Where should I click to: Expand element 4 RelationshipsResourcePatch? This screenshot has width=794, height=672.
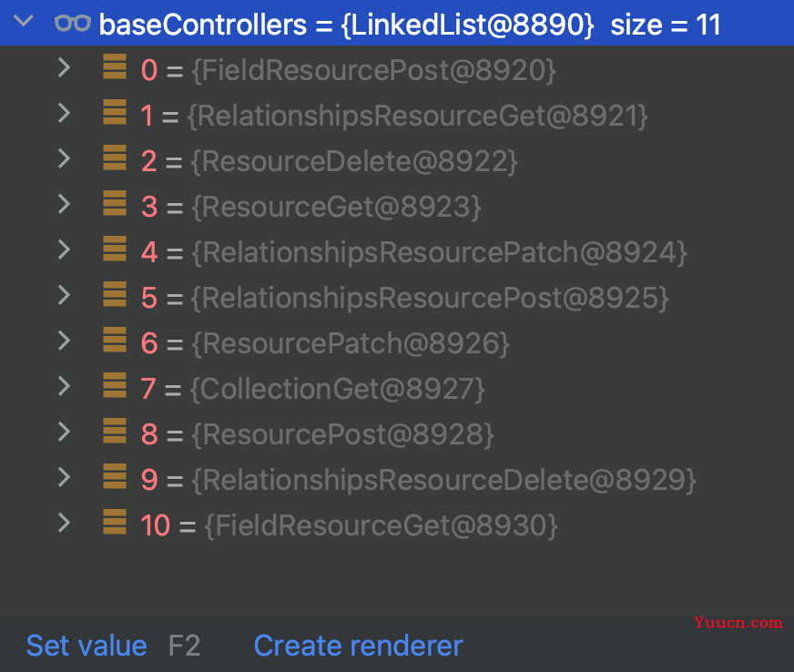pos(64,249)
